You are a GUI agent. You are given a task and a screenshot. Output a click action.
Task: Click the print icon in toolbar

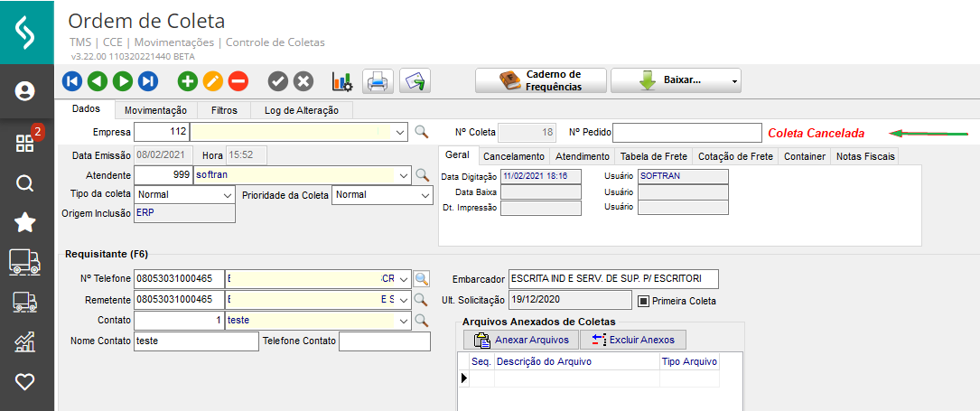[378, 81]
